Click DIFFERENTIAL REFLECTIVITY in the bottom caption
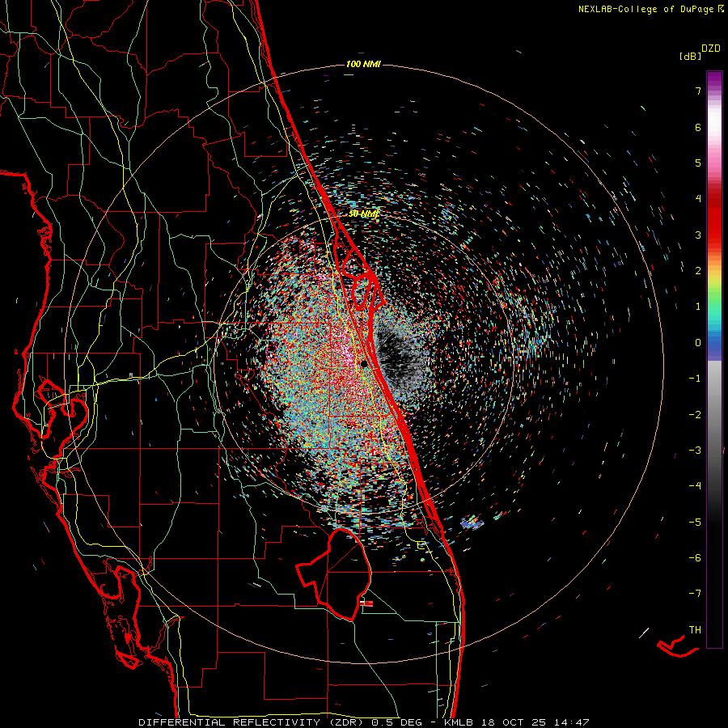 click(x=230, y=722)
